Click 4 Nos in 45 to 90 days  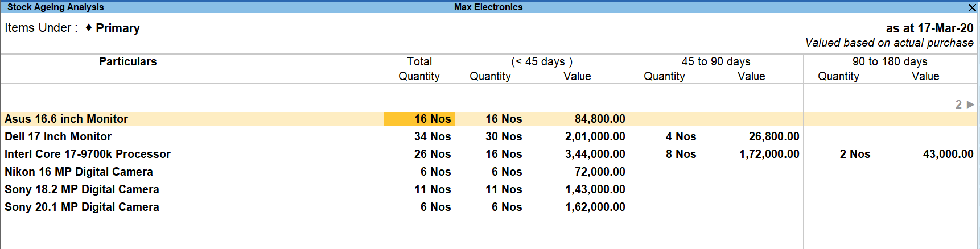pos(681,136)
